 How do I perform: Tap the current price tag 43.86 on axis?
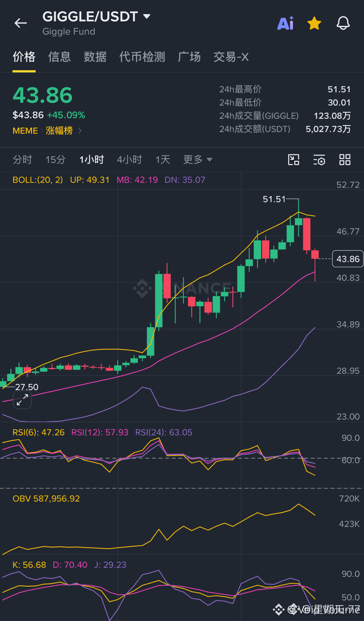coord(348,259)
